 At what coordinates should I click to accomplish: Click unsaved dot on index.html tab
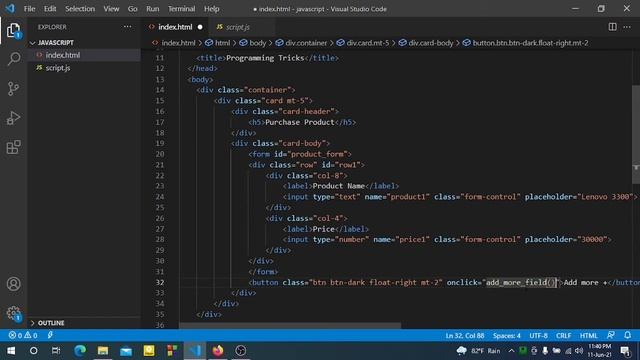(x=200, y=27)
